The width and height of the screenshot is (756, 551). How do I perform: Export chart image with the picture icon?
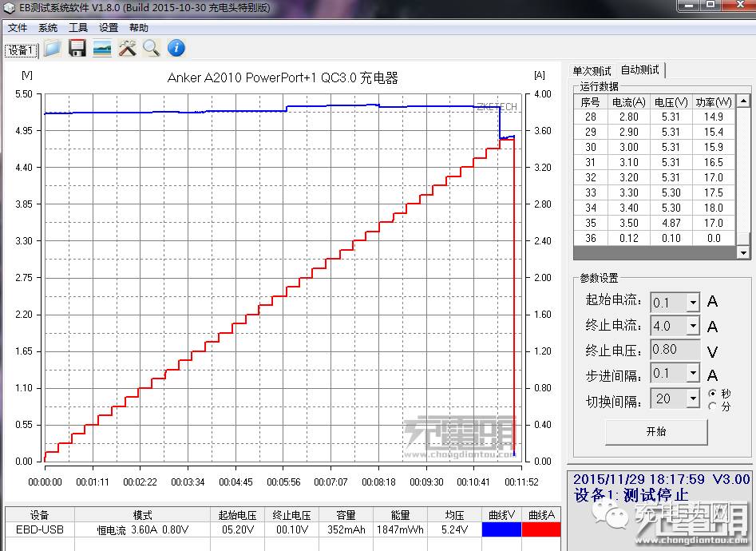click(102, 48)
